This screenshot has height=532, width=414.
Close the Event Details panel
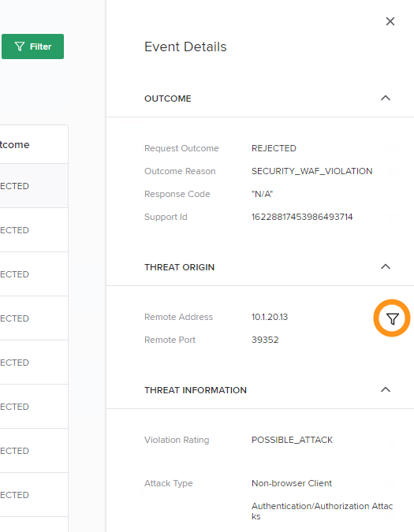tap(390, 21)
